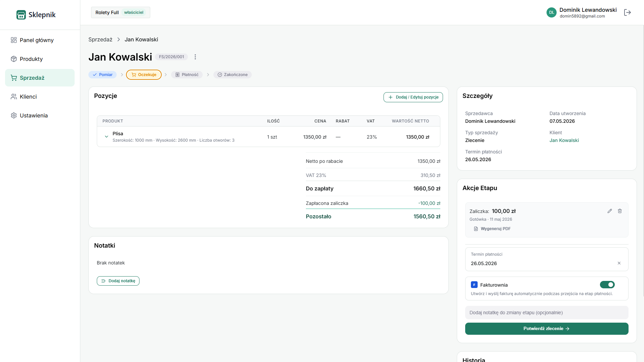Click the Brak notatek text
Viewport: 644px width, 362px height.
pos(111,263)
